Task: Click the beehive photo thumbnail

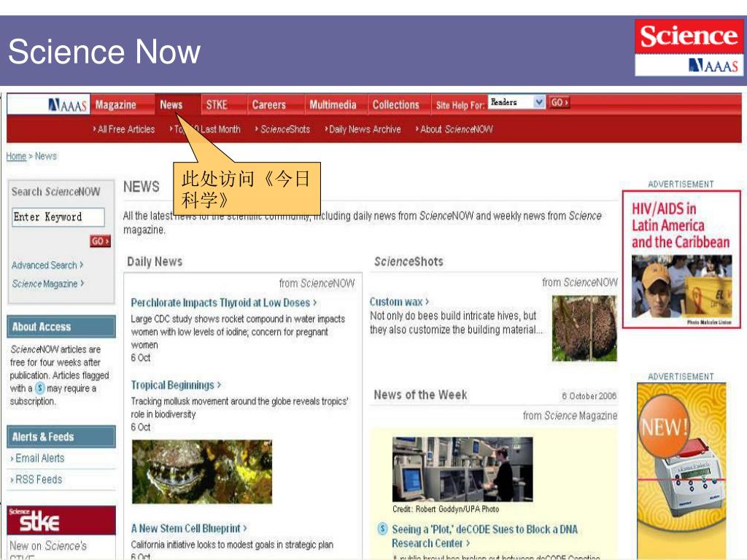Action: click(584, 328)
